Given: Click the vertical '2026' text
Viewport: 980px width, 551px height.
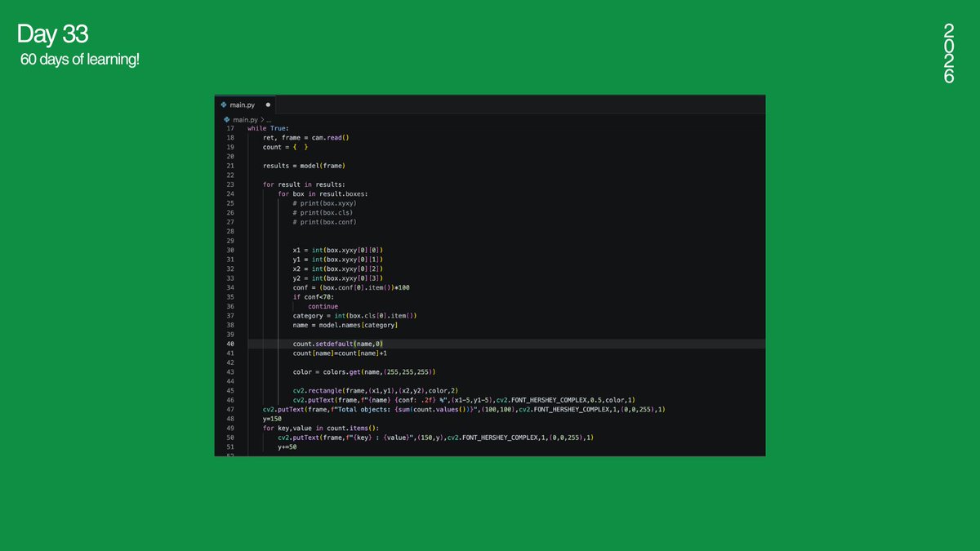Looking at the screenshot, I should pyautogui.click(x=948, y=53).
